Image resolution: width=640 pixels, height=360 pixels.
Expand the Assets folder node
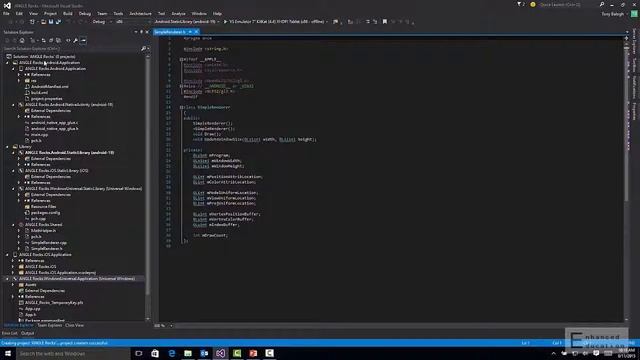point(13,285)
